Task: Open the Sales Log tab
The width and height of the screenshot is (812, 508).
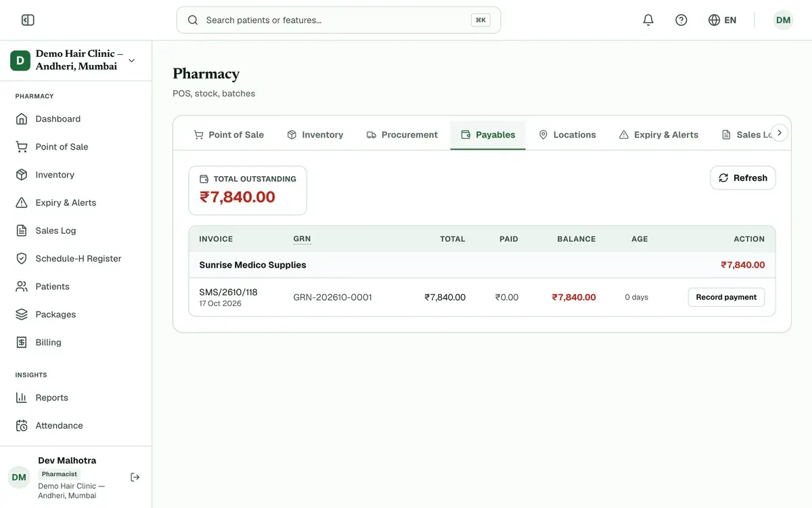Action: point(747,135)
